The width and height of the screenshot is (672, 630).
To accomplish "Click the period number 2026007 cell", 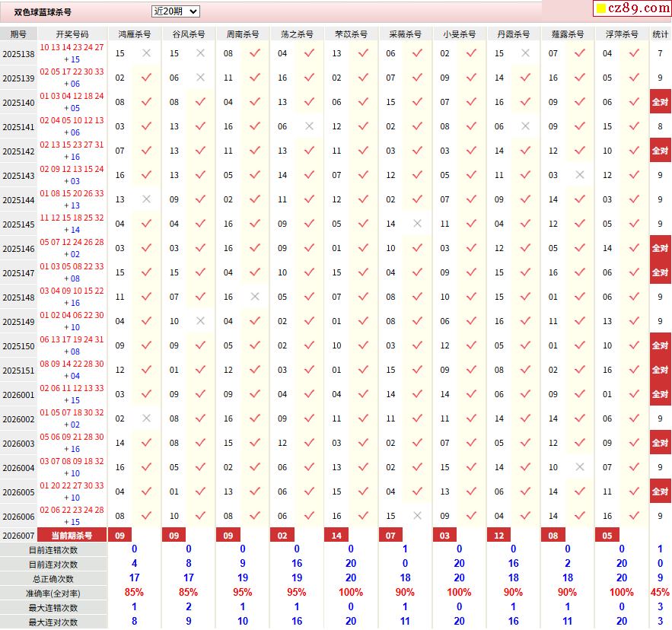I will click(19, 536).
